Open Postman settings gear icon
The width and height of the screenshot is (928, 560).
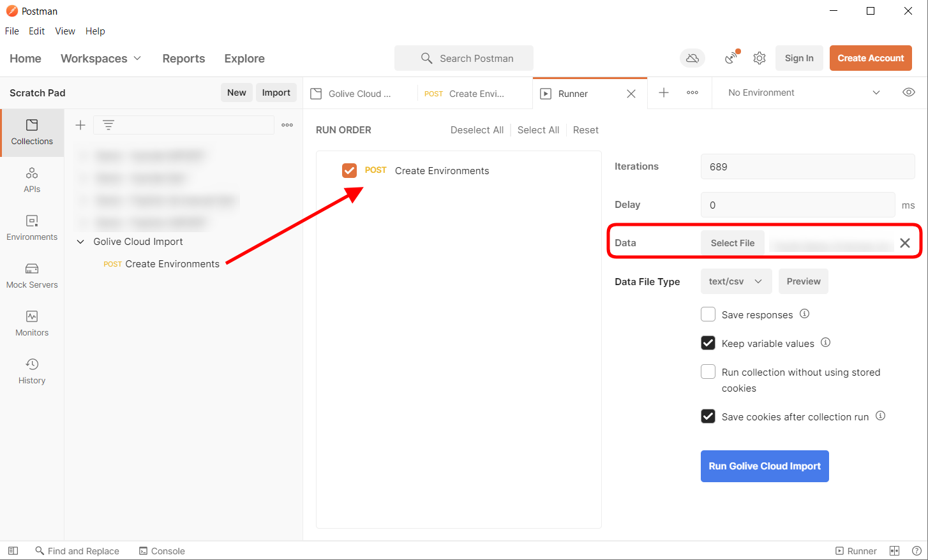(759, 58)
